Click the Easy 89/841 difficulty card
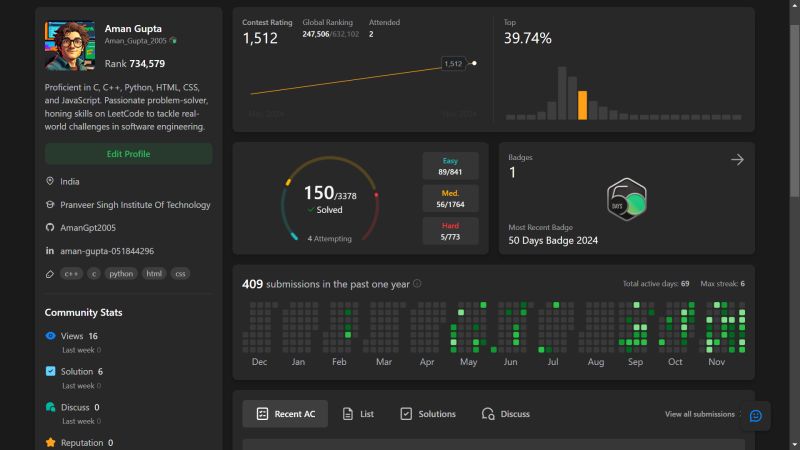 coord(451,166)
